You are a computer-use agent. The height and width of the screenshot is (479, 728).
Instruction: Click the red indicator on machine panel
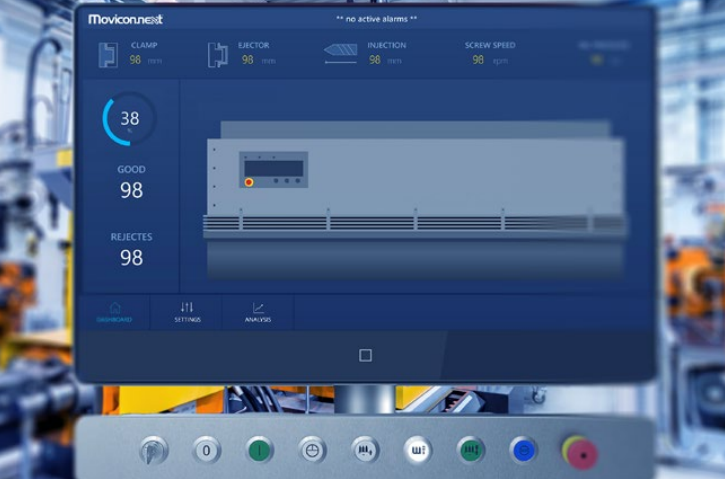(x=249, y=182)
